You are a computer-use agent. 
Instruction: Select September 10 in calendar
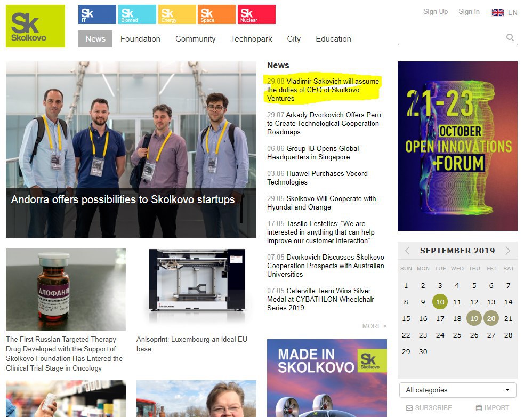pos(440,302)
